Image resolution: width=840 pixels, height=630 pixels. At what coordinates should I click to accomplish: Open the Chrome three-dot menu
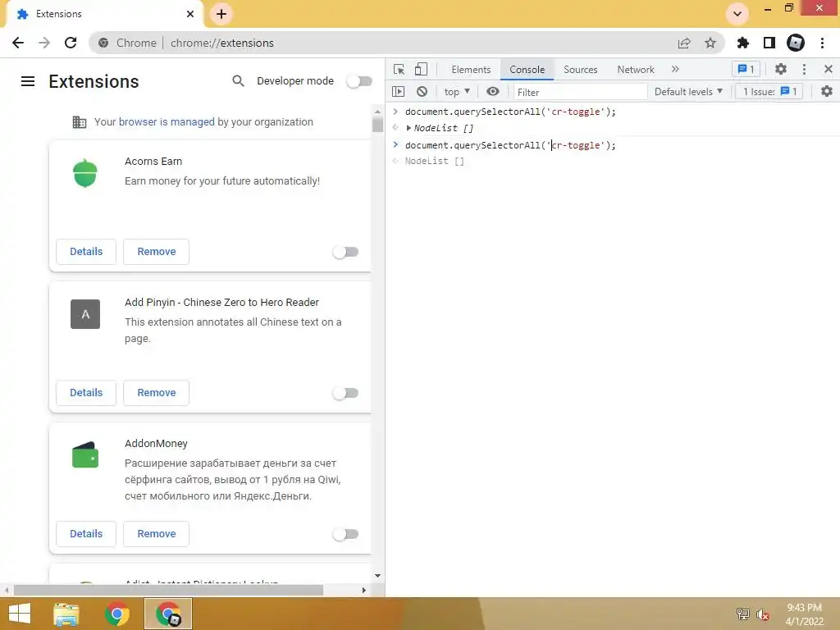coord(822,43)
